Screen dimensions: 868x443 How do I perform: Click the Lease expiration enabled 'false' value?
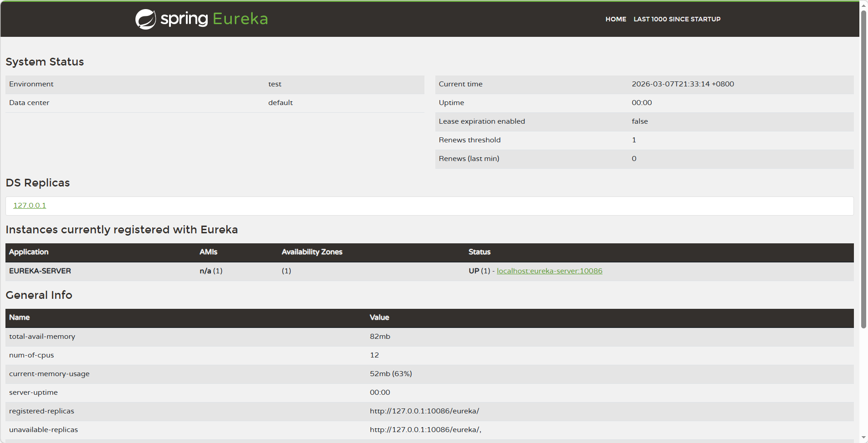[639, 121]
